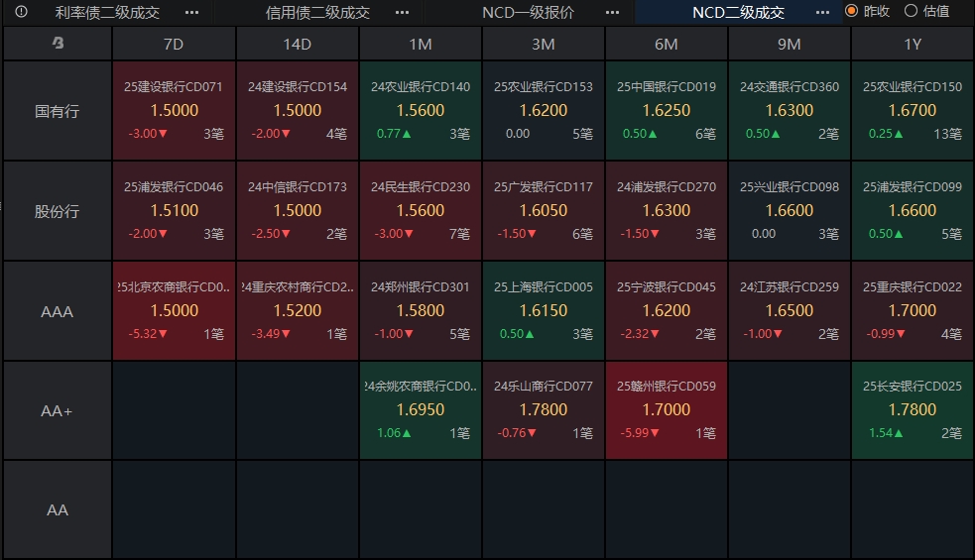The image size is (975, 560).
Task: Click the 7D column header
Action: click(174, 44)
